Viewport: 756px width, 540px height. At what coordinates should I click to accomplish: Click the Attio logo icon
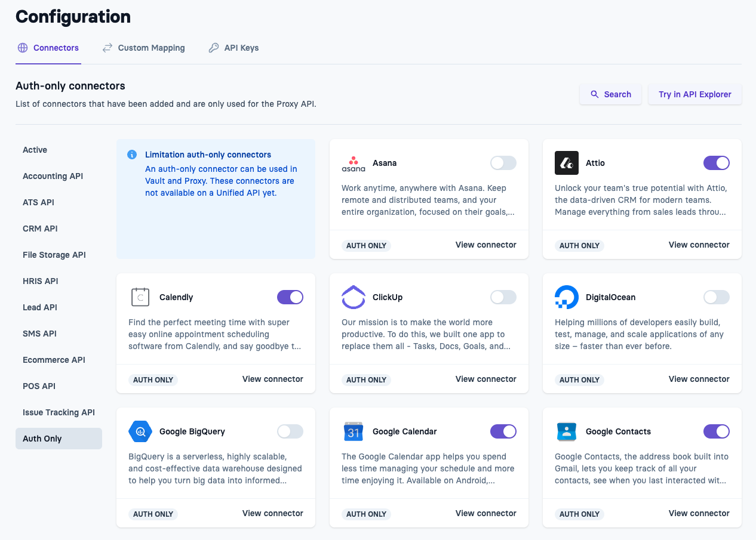pyautogui.click(x=567, y=163)
